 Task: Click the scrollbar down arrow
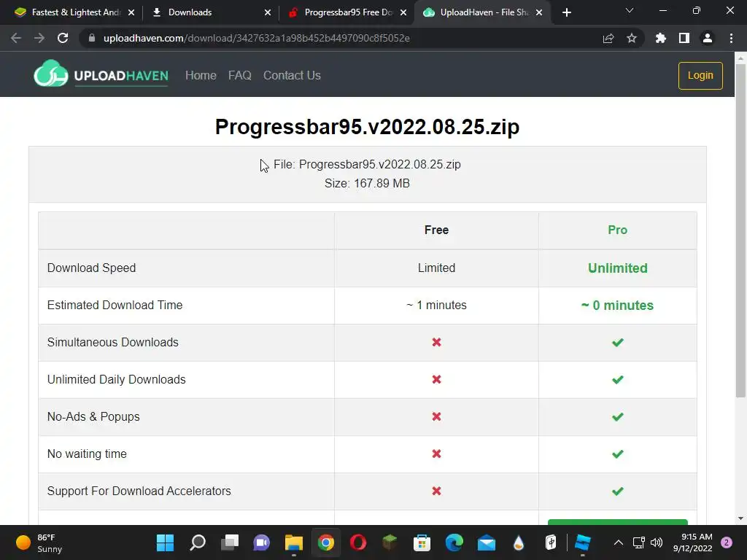pyautogui.click(x=740, y=518)
